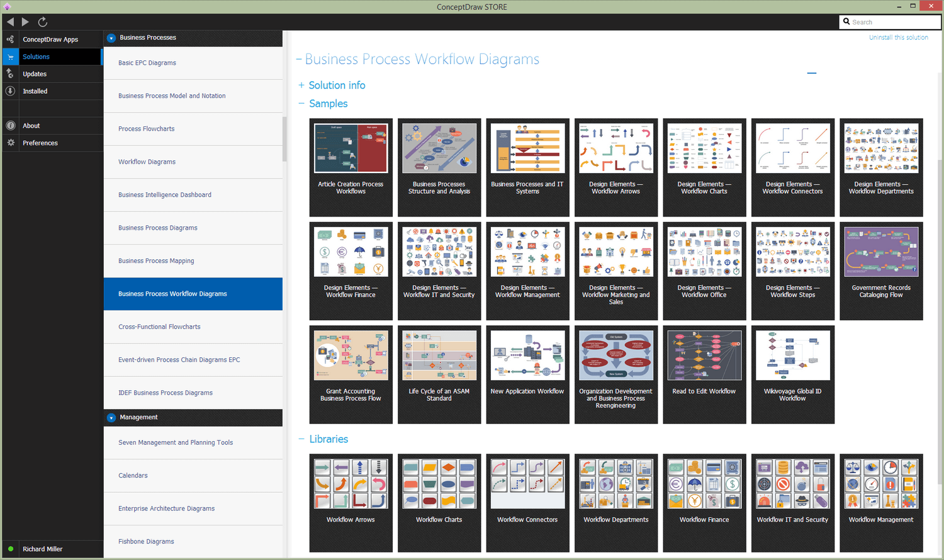Collapse the Libraries section
The image size is (944, 560).
[301, 439]
